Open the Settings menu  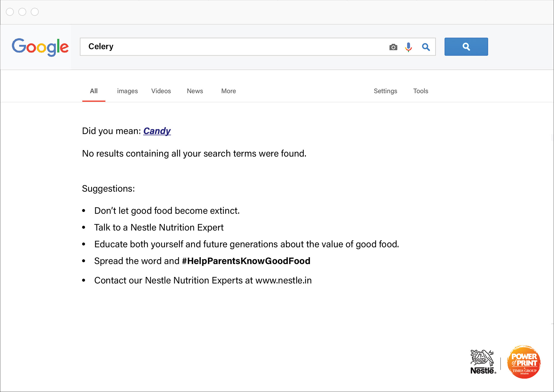tap(385, 91)
